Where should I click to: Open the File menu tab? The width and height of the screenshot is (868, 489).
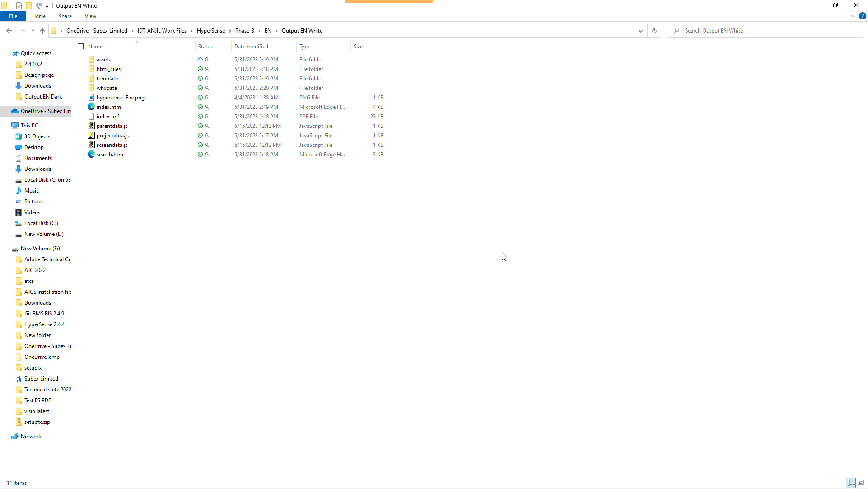point(13,16)
